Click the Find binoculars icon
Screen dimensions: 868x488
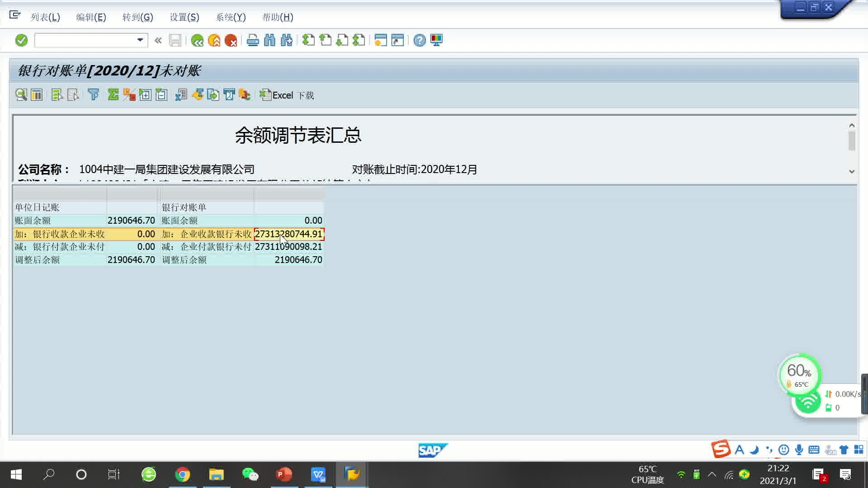tap(269, 41)
